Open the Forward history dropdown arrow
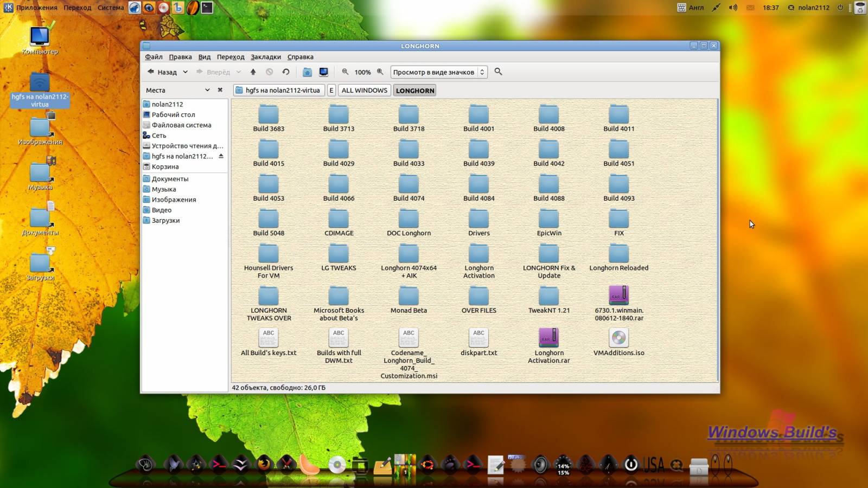This screenshot has width=868, height=488. click(238, 72)
